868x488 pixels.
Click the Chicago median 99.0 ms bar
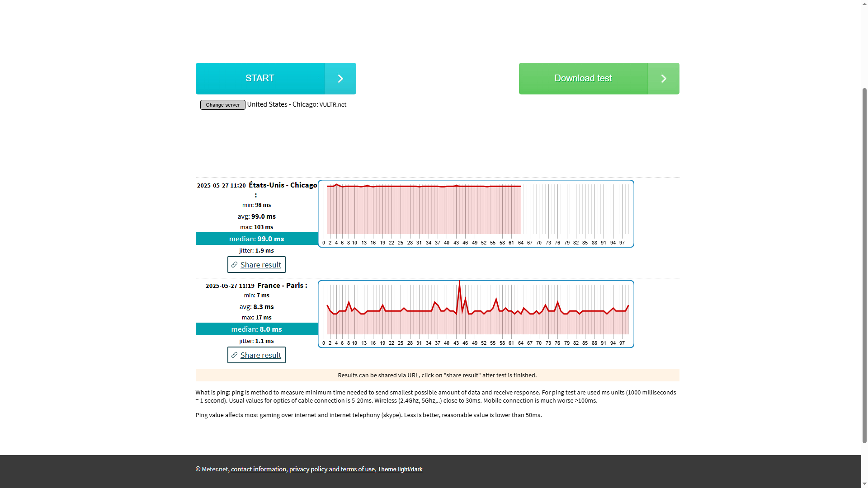(256, 239)
